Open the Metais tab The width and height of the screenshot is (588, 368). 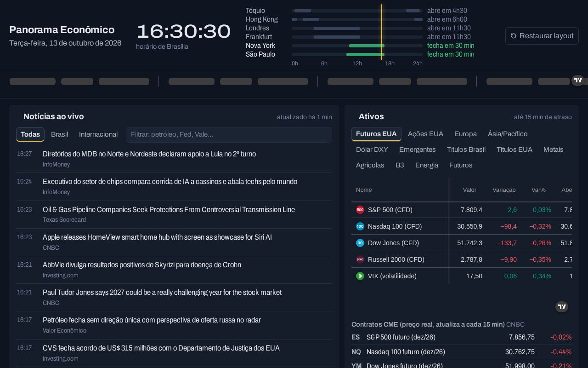coord(554,149)
